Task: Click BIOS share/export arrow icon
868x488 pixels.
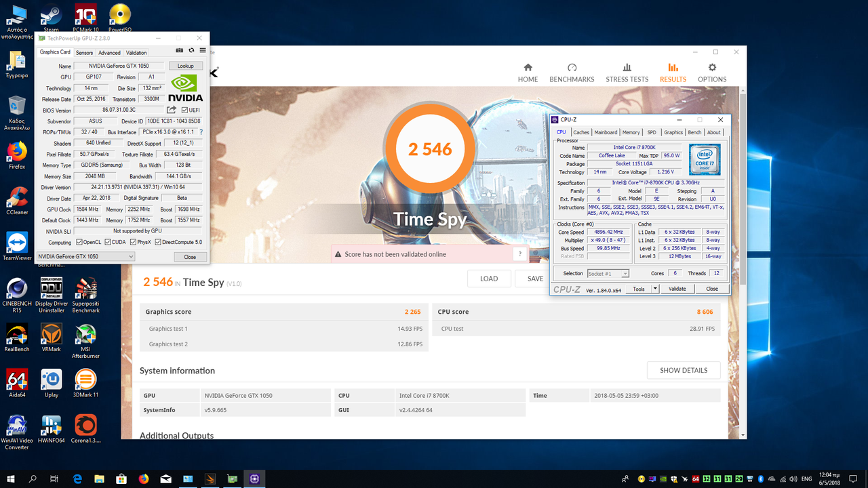Action: coord(172,110)
